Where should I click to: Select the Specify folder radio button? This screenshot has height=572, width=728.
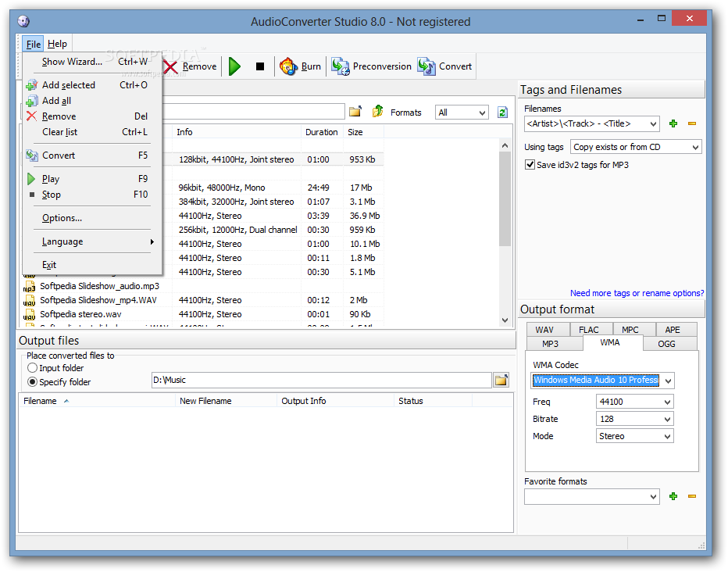pos(32,382)
